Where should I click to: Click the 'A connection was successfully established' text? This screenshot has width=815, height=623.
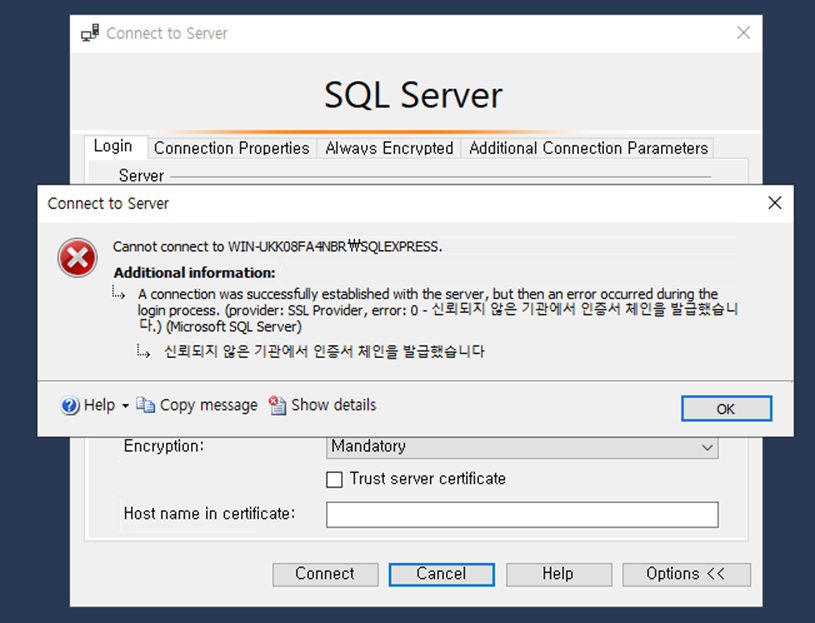[x=438, y=310]
